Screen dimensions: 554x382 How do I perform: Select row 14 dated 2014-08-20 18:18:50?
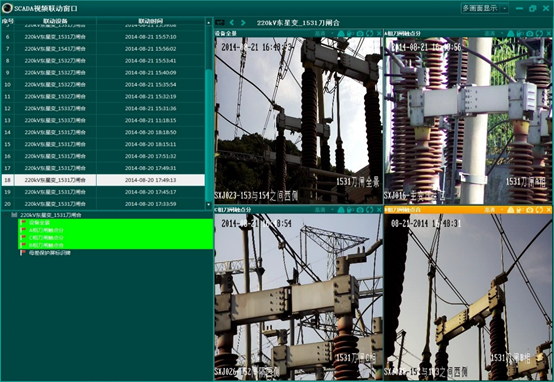pyautogui.click(x=103, y=133)
